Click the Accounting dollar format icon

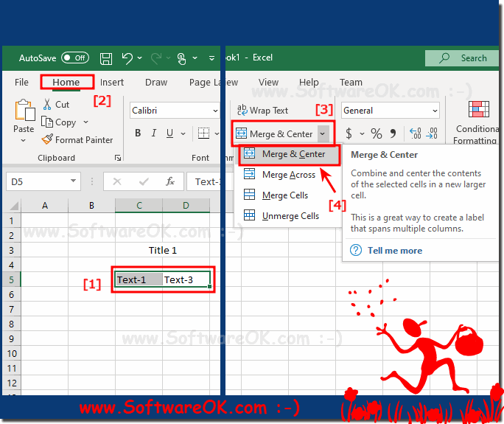tap(349, 133)
